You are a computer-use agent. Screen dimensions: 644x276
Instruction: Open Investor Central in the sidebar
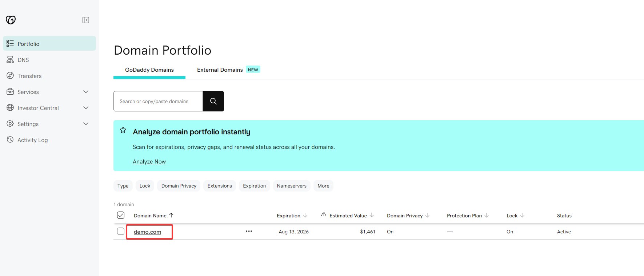tap(49, 108)
